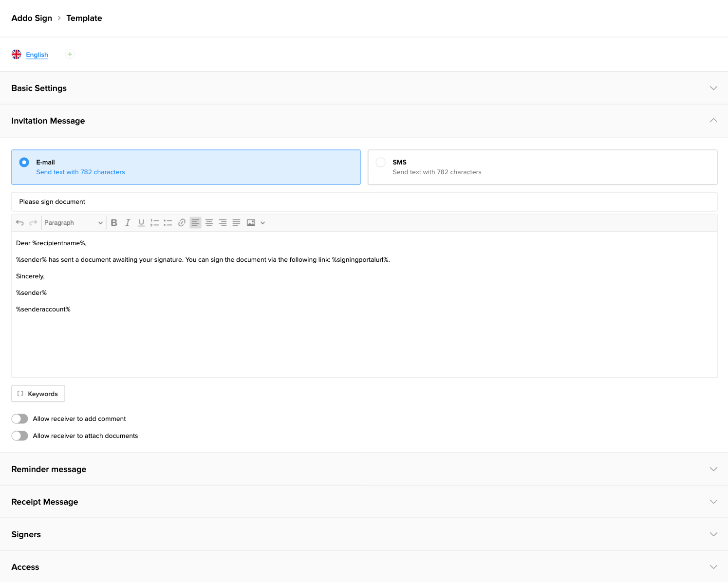Collapse the Invitation Message section
The width and height of the screenshot is (728, 582).
click(713, 120)
